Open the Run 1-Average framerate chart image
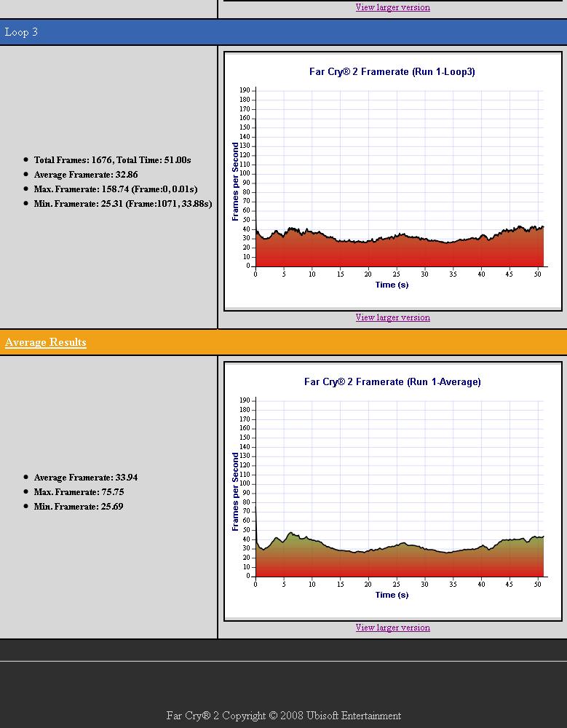 click(392, 491)
